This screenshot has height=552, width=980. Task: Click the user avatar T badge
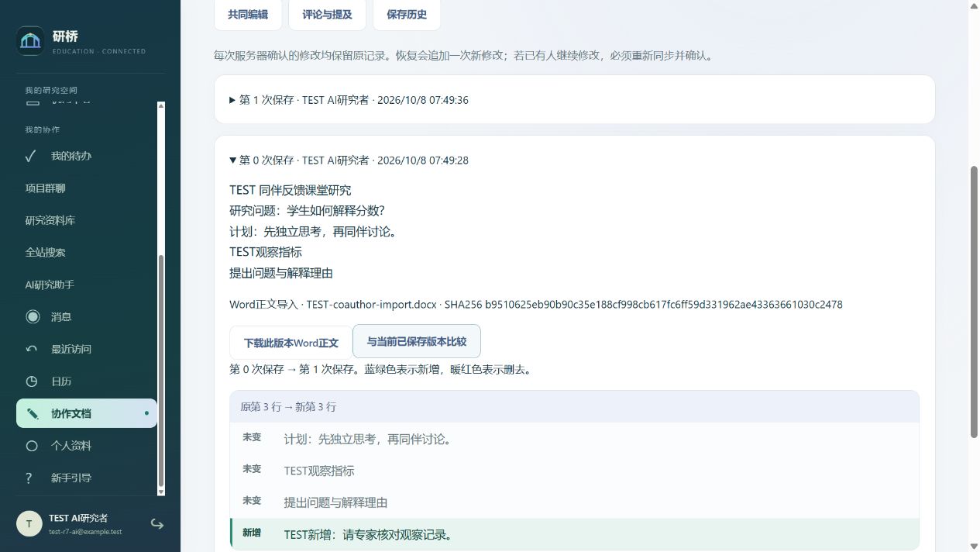[29, 523]
